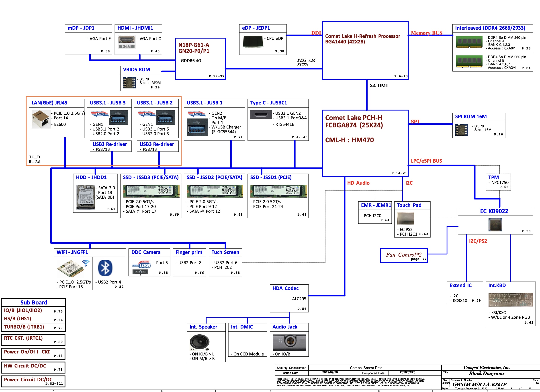Click the Fan Control*2 box
The image size is (540, 392).
[x=404, y=256]
